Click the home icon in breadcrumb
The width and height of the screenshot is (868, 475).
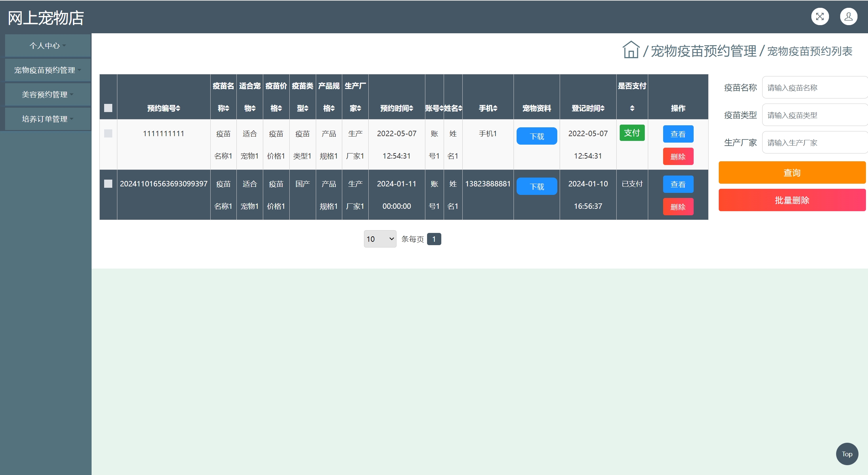(x=631, y=50)
